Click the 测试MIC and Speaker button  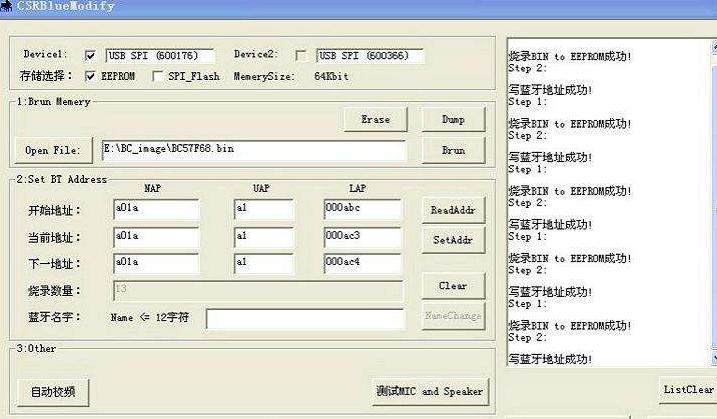429,392
